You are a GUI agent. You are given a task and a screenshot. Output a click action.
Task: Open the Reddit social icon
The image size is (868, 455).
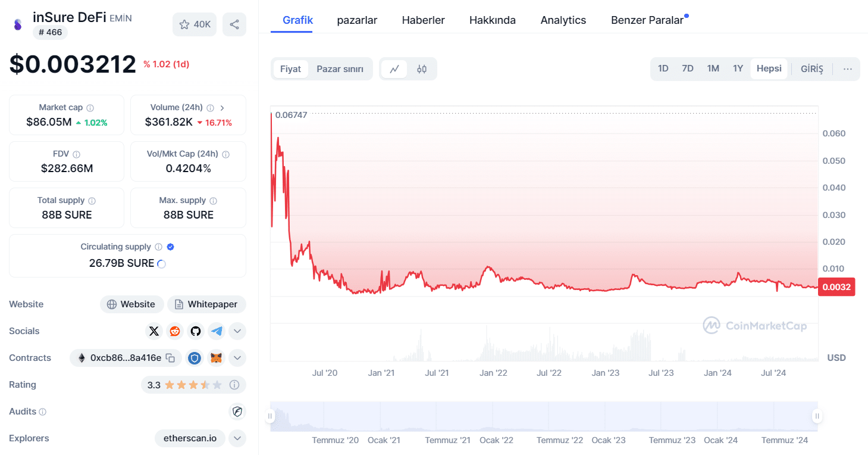(175, 331)
